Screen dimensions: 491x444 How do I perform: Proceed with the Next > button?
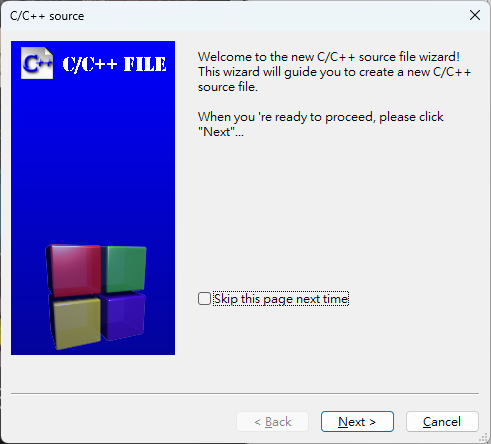(x=357, y=422)
